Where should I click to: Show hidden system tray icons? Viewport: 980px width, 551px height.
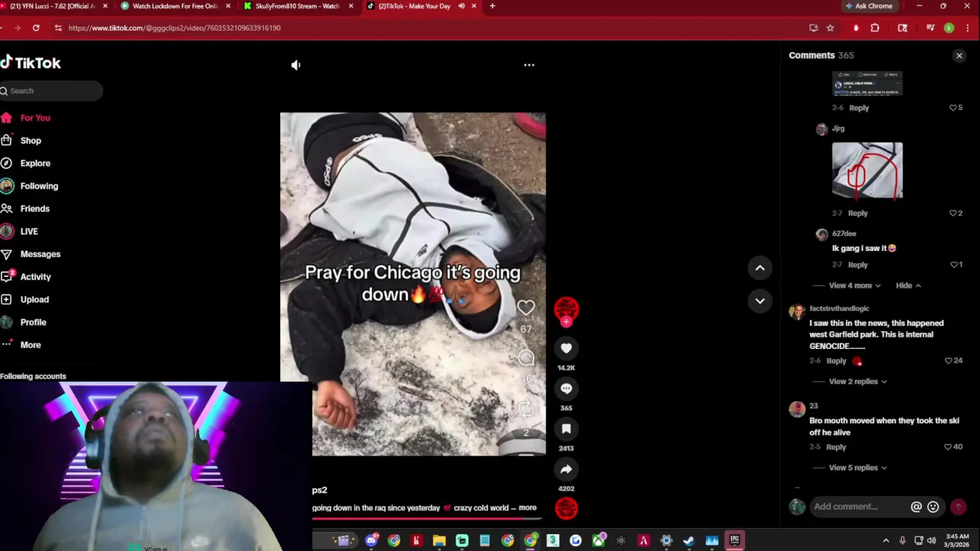coord(886,541)
